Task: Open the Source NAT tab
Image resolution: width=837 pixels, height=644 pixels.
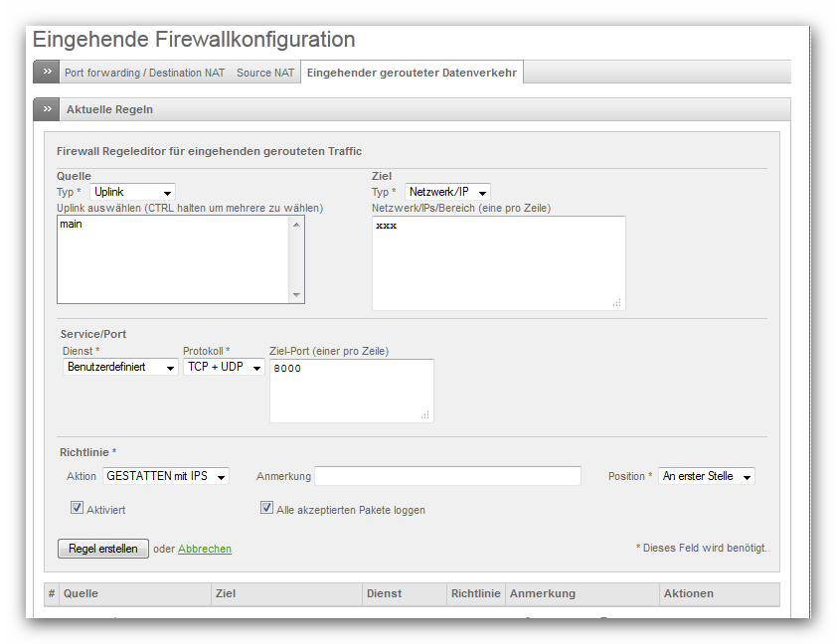Action: (265, 73)
